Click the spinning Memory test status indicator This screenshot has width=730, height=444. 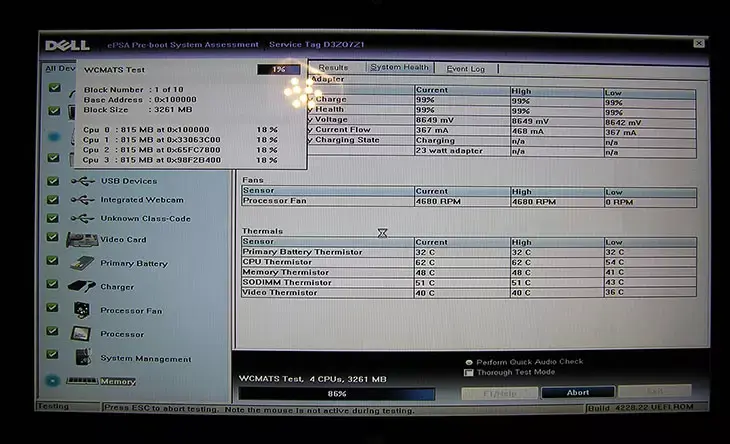pos(53,381)
